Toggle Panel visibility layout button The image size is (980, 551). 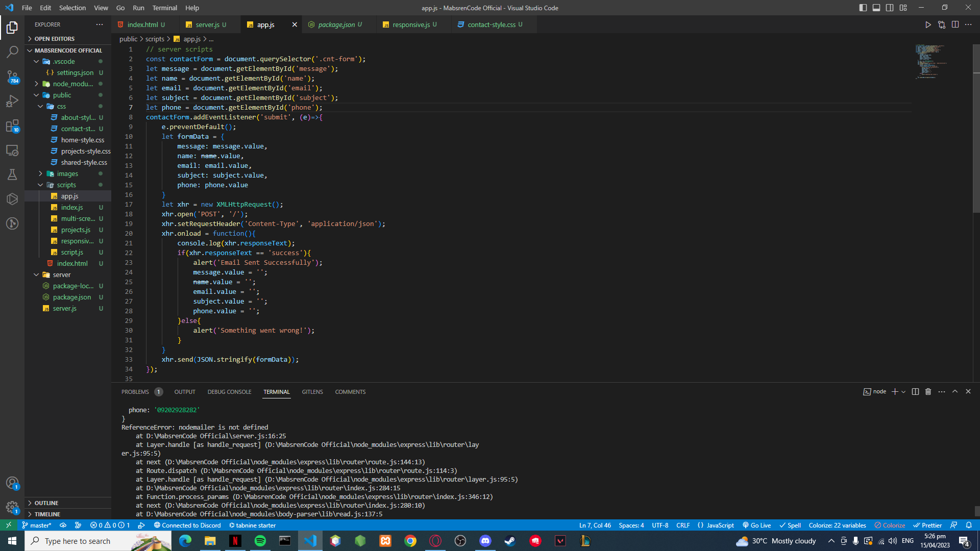click(x=876, y=8)
